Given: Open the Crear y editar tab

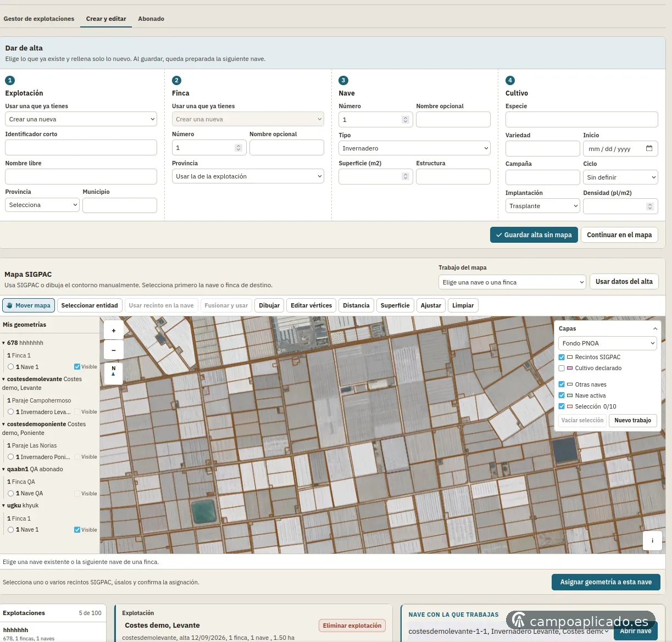Looking at the screenshot, I should click(106, 19).
